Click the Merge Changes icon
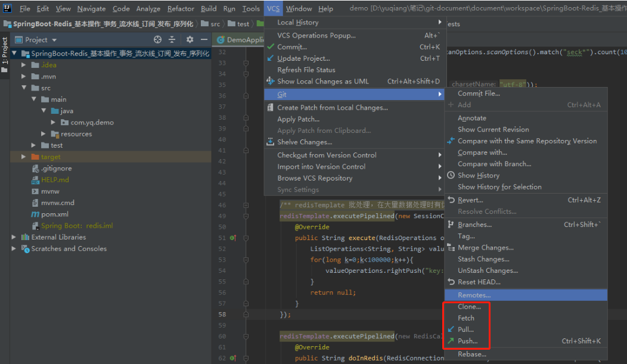Image resolution: width=627 pixels, height=364 pixels. (x=451, y=248)
